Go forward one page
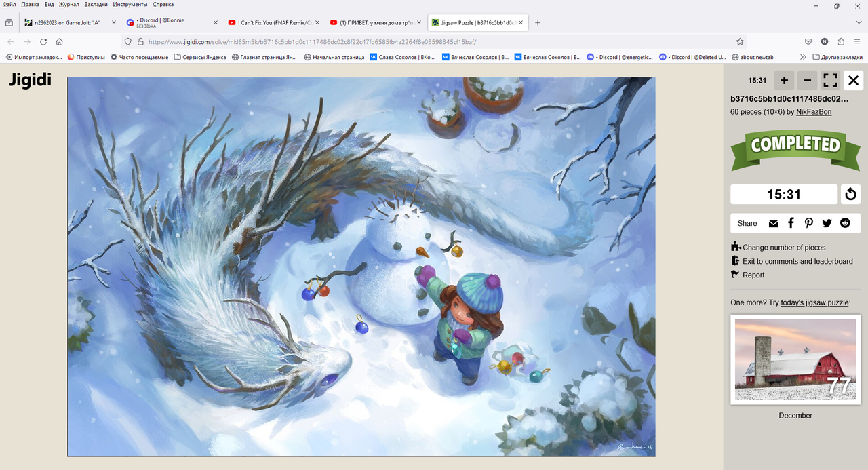 (x=26, y=41)
